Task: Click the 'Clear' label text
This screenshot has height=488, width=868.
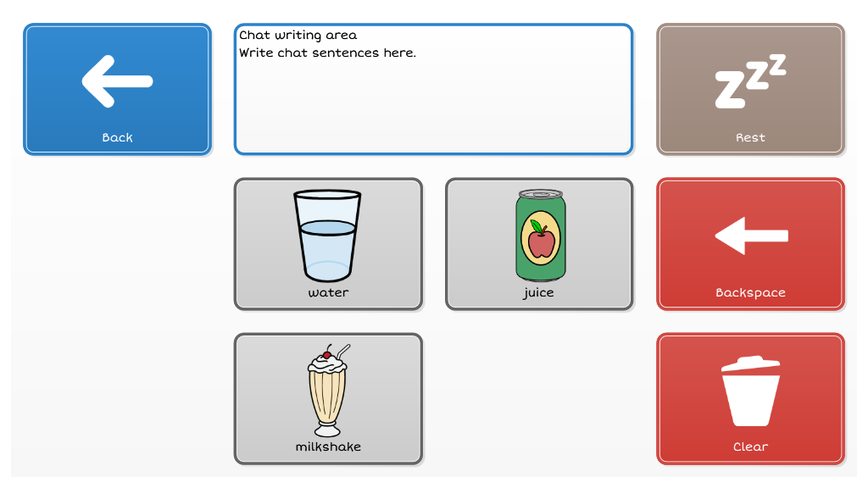Action: tap(750, 446)
